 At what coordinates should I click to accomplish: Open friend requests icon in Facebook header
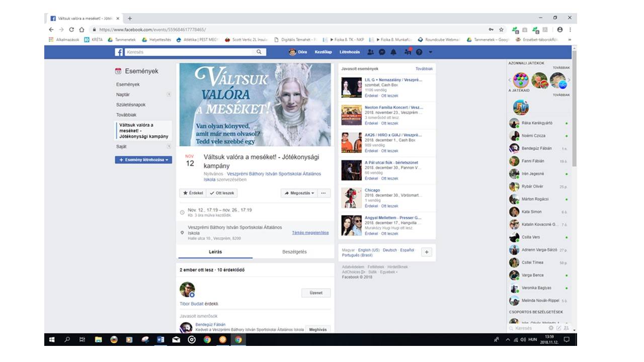click(371, 52)
